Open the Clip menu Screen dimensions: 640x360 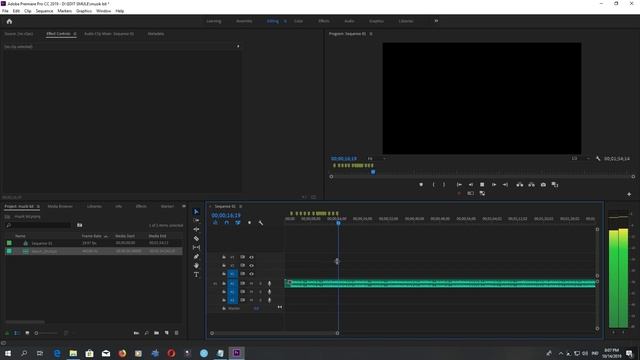coord(28,11)
